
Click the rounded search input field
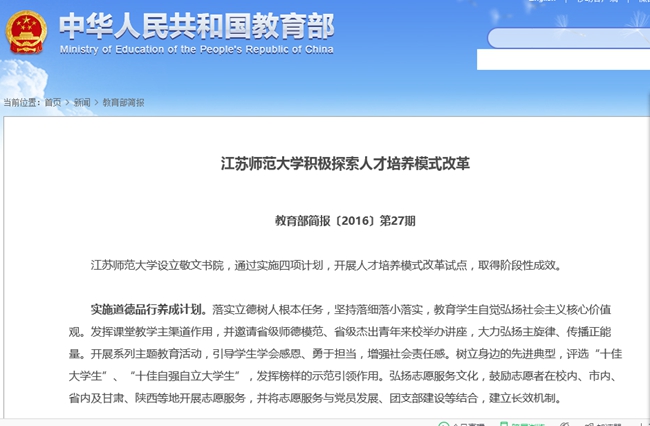[x=567, y=38]
